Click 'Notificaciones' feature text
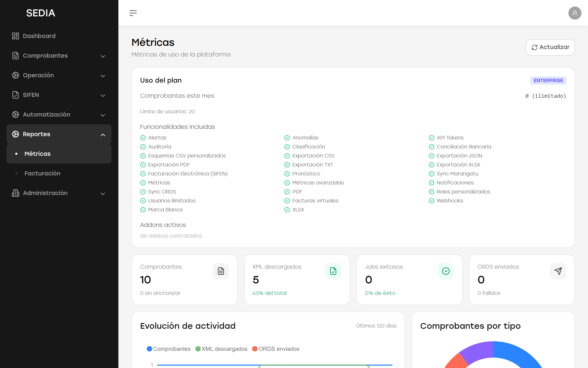This screenshot has width=588, height=368. click(x=455, y=183)
